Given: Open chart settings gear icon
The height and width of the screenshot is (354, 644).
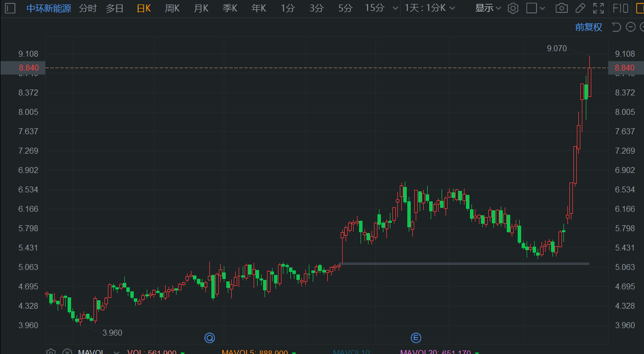Looking at the screenshot, I should (x=513, y=8).
